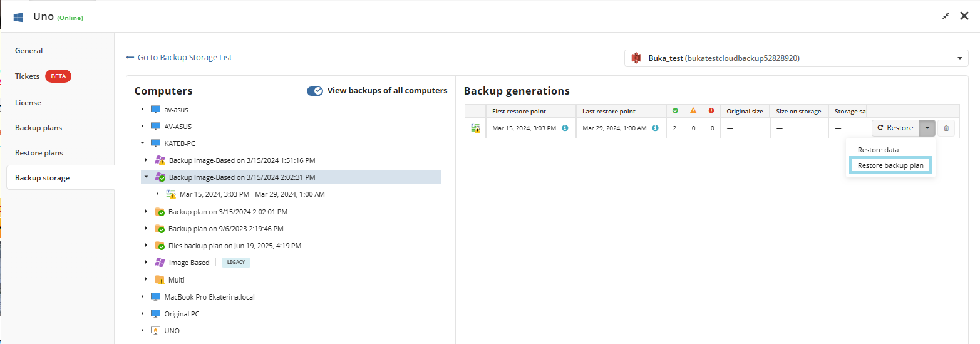This screenshot has height=344, width=980.
Task: Click info icon beside last restore point date
Action: 655,128
